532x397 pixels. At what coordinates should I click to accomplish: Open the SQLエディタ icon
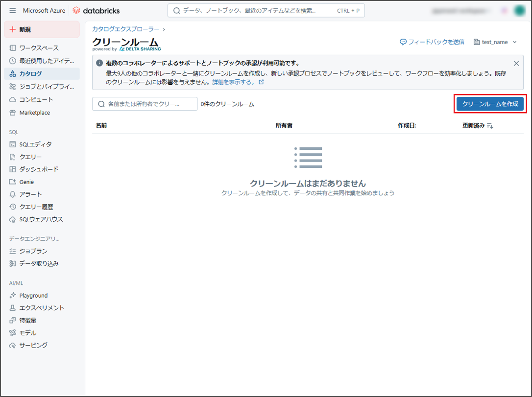pos(13,144)
